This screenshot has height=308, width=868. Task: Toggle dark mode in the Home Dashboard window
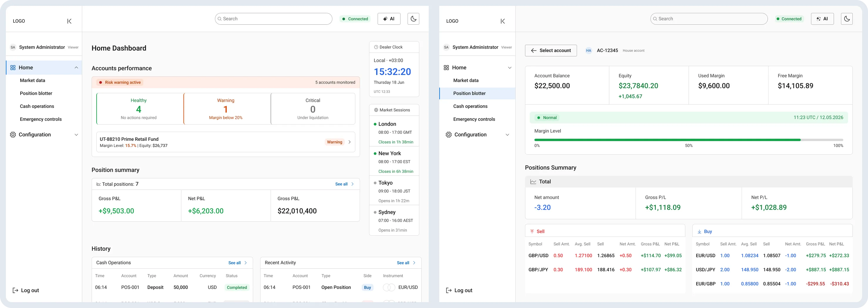[413, 19]
